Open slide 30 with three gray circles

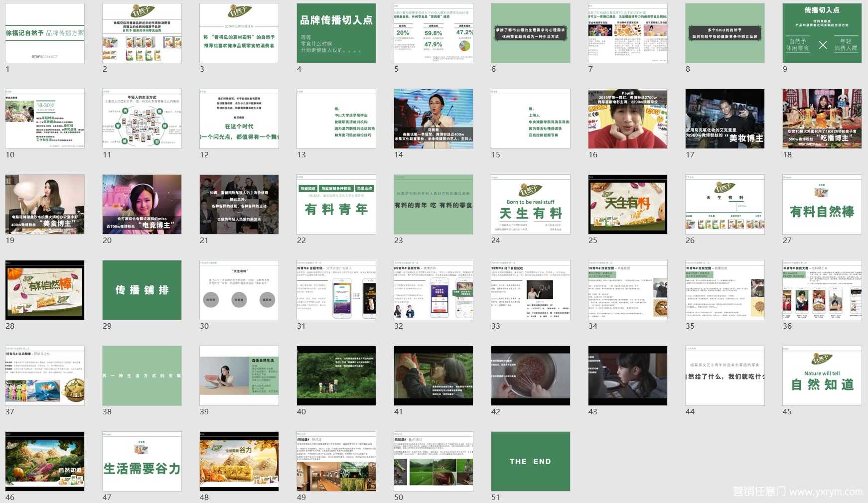[239, 290]
